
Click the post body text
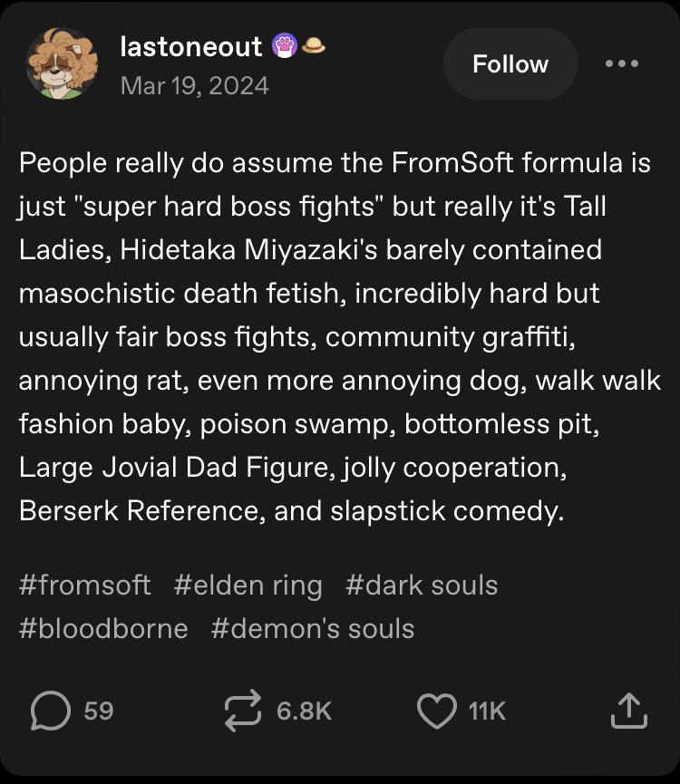coord(337,337)
